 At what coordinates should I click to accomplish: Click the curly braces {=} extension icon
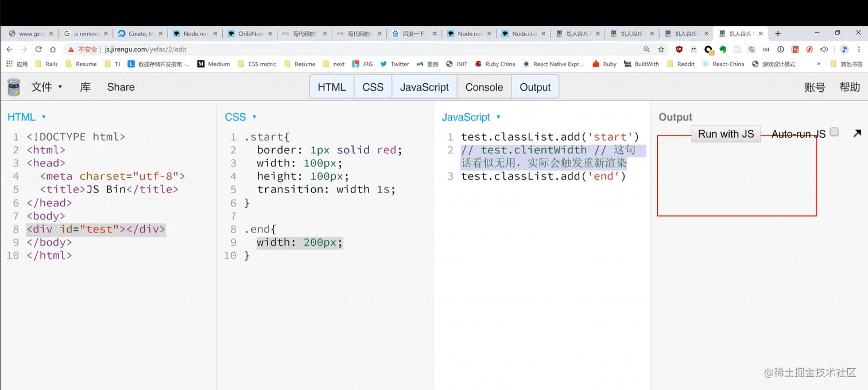[x=766, y=49]
